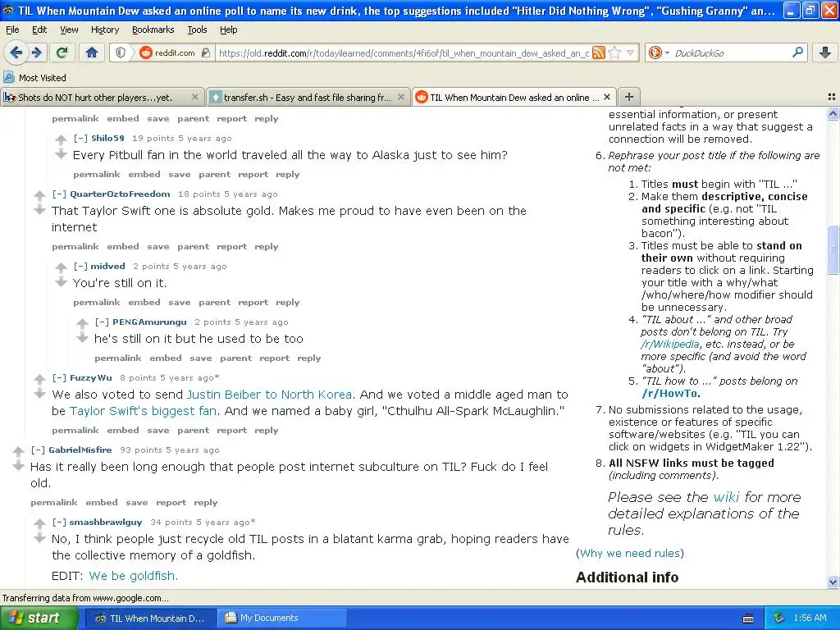Open the Help menu
Image resolution: width=840 pixels, height=630 pixels.
pyautogui.click(x=229, y=30)
